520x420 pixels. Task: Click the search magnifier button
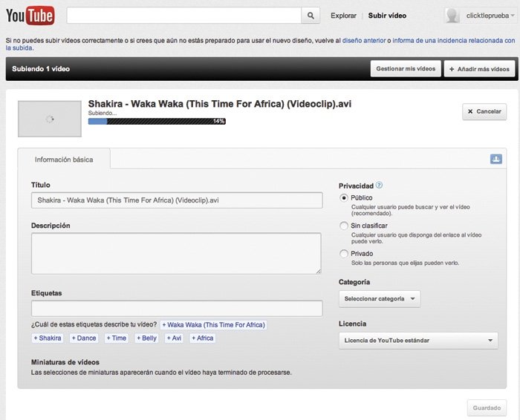click(x=311, y=16)
